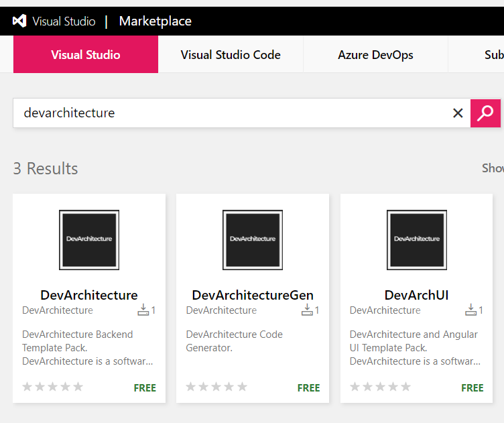Open DevArchitecture extension logo thumbnail
The image size is (504, 423).
tap(89, 240)
